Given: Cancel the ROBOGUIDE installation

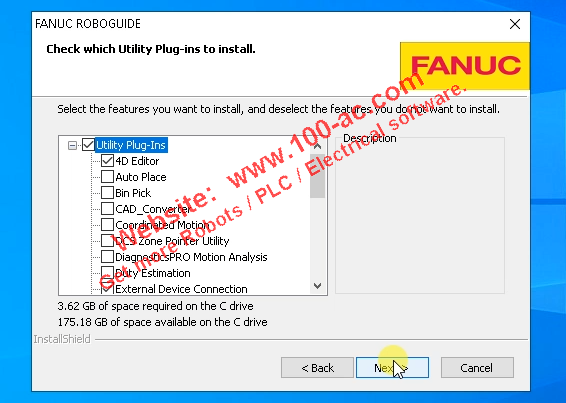Looking at the screenshot, I should (x=477, y=368).
